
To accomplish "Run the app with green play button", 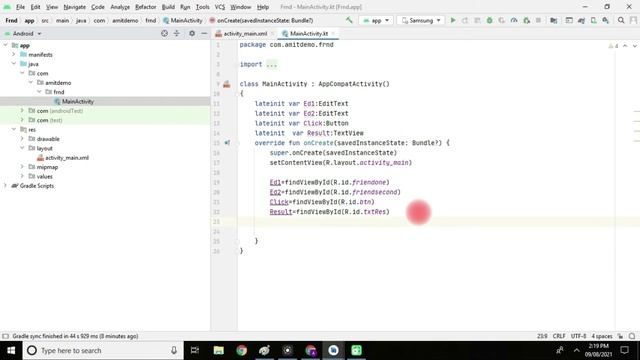I will [x=453, y=20].
